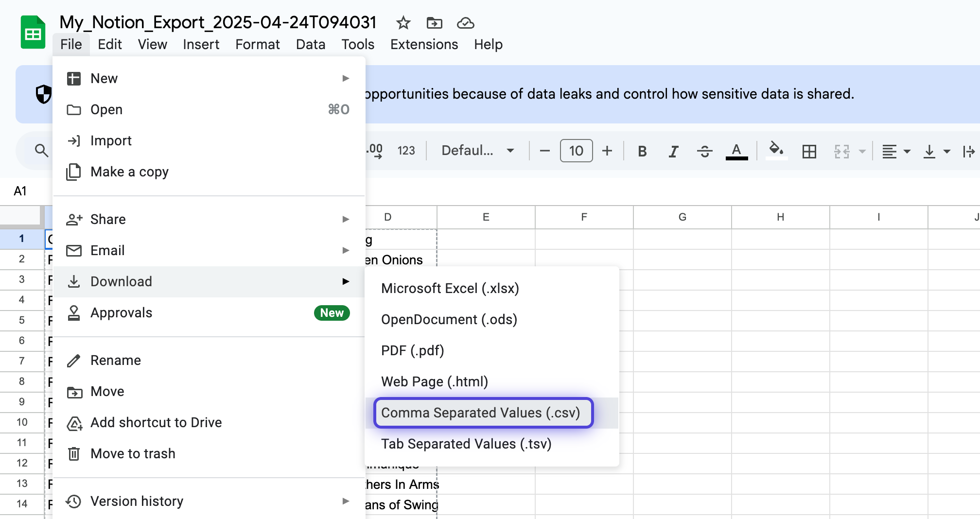Expand the Share submenu
The image size is (980, 519).
[x=209, y=219]
